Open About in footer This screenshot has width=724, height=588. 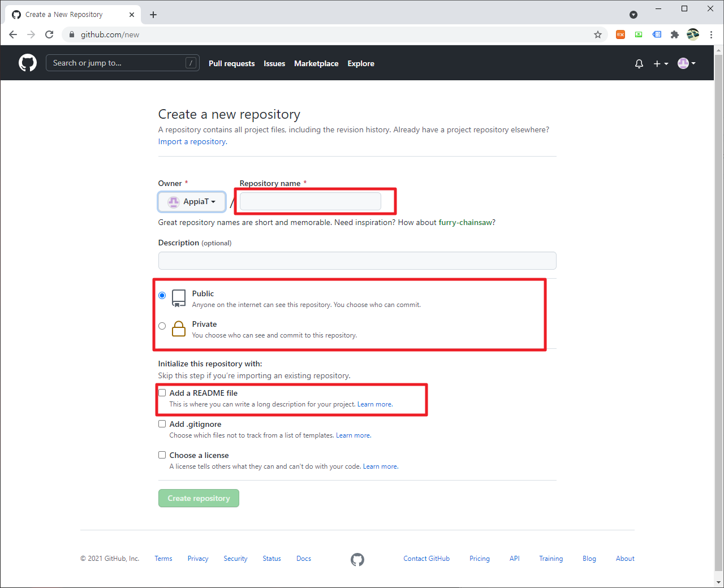[625, 559]
